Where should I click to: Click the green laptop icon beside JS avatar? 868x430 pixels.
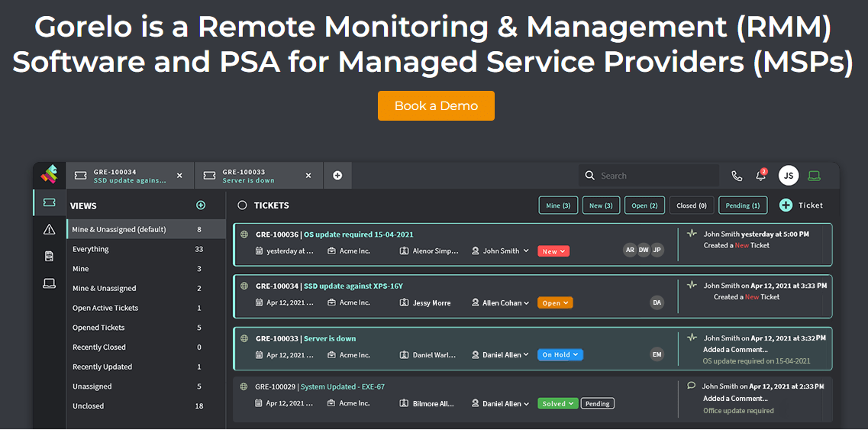pos(814,176)
